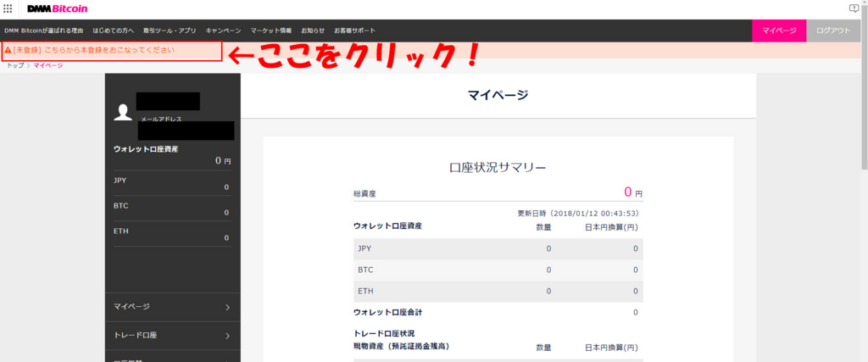This screenshot has width=868, height=362.
Task: Click the DMM Bitcoin logo
Action: coord(57,8)
